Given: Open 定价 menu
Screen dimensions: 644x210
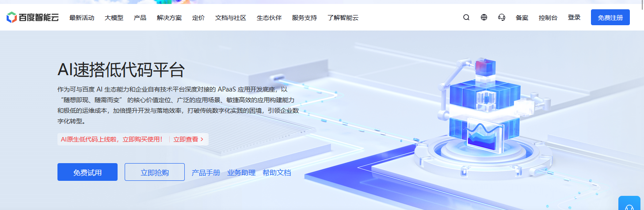Looking at the screenshot, I should point(198,18).
